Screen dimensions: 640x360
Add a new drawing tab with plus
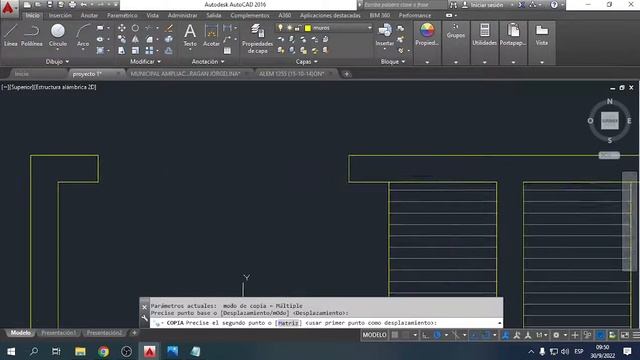pyautogui.click(x=347, y=74)
